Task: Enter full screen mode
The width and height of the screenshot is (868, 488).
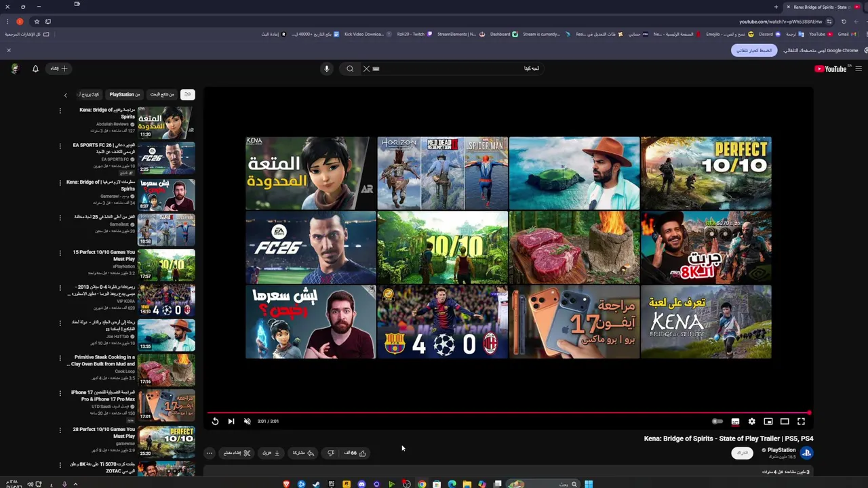Action: click(x=801, y=422)
